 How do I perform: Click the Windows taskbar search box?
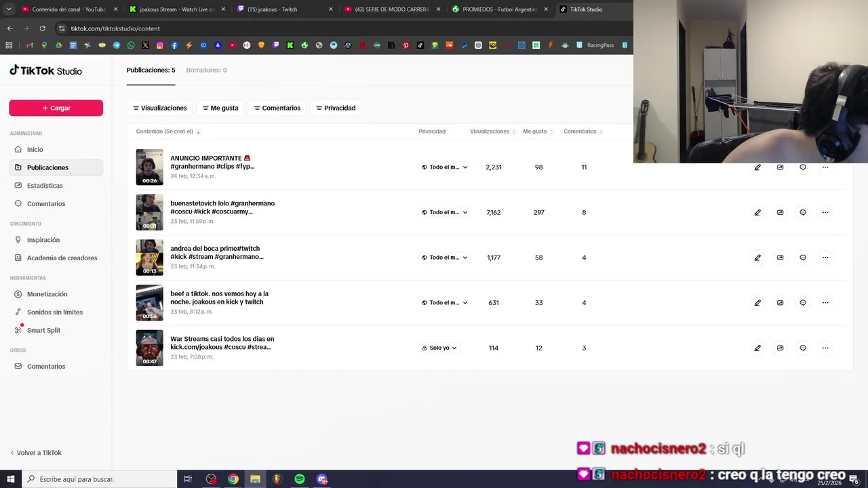98,479
